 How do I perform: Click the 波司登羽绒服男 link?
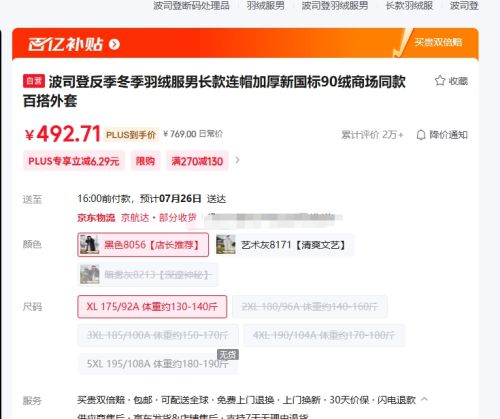[335, 6]
